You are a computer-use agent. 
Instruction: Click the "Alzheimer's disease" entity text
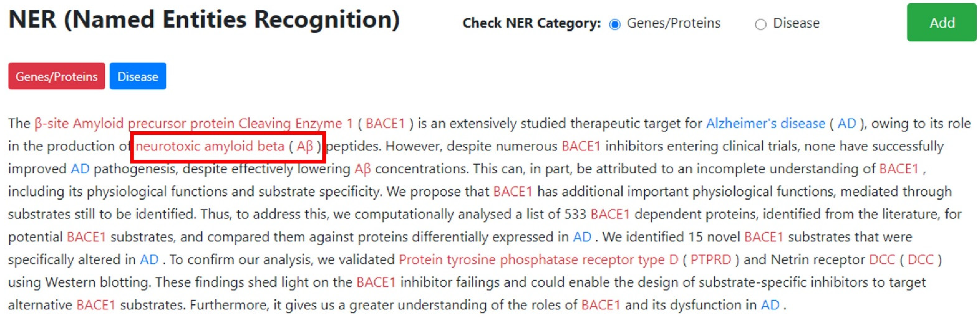[765, 123]
